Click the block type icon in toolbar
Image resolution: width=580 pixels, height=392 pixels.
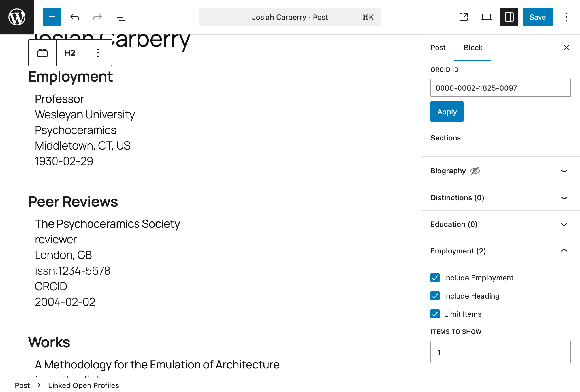click(42, 53)
